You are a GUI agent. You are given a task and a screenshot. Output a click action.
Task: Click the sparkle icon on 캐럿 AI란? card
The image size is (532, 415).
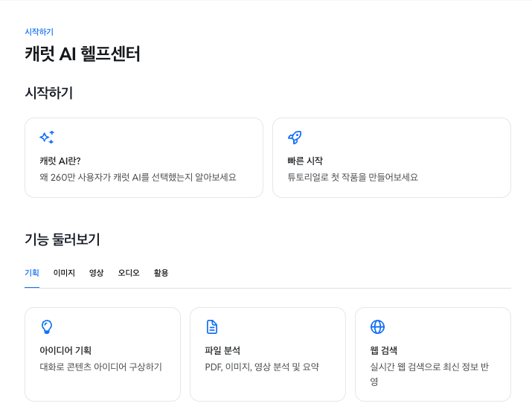pyautogui.click(x=47, y=138)
